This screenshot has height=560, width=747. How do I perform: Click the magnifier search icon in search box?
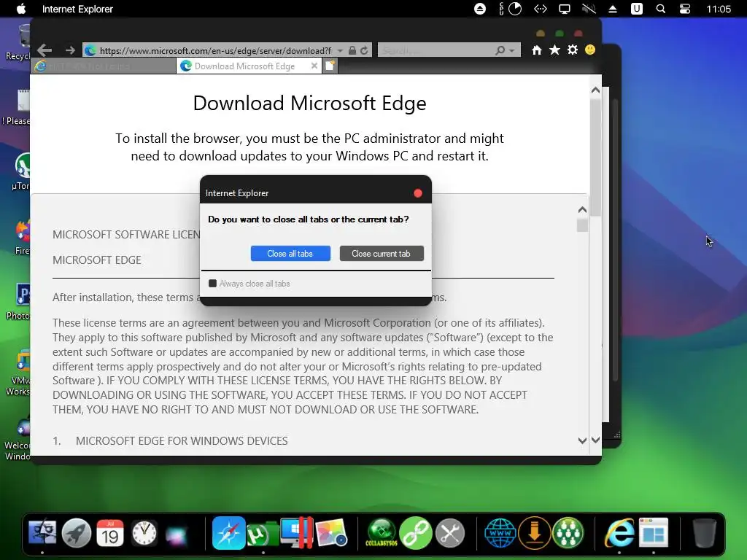[x=500, y=50]
